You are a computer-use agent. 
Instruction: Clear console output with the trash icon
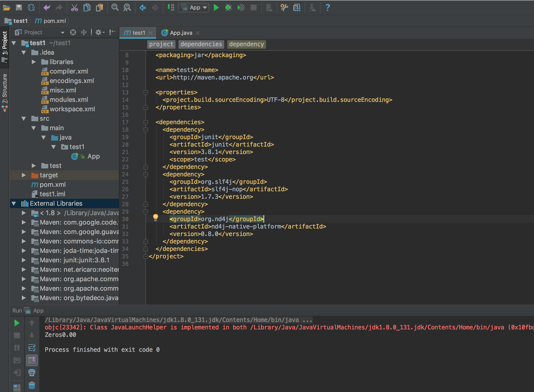point(32,385)
